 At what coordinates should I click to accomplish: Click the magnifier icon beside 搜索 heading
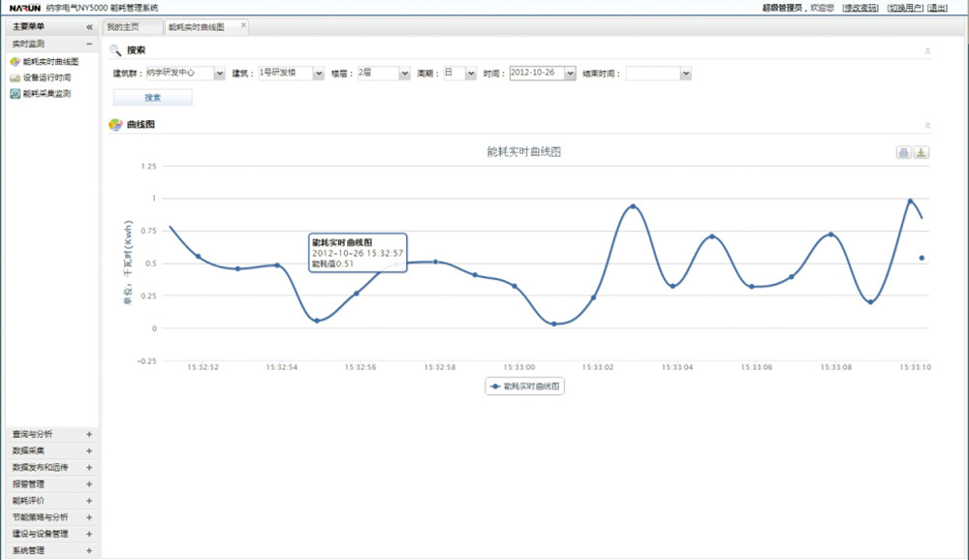click(115, 50)
